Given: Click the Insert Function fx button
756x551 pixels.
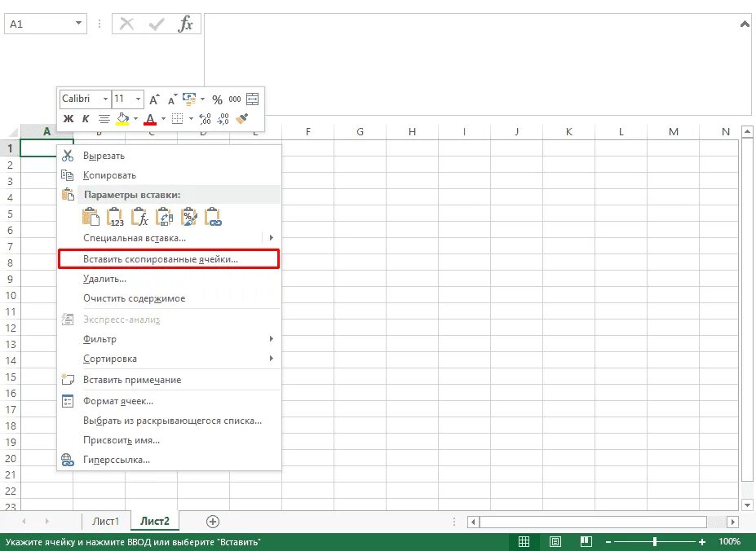Looking at the screenshot, I should 186,24.
